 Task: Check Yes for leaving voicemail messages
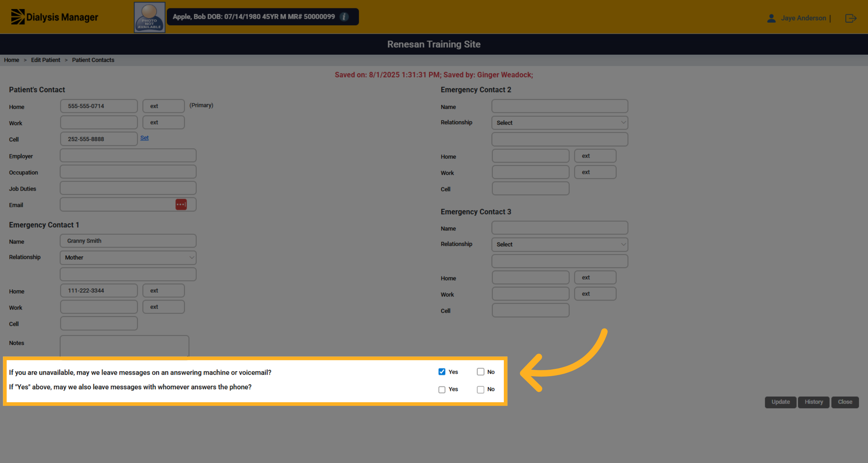pos(442,371)
